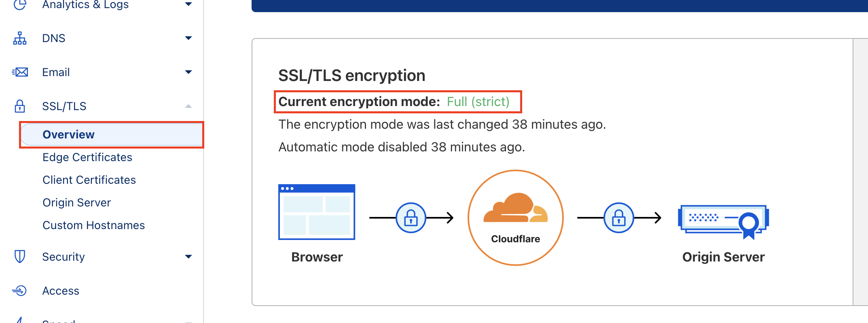868x323 pixels.
Task: Click the Origin Server certificate icon
Action: pos(724,221)
